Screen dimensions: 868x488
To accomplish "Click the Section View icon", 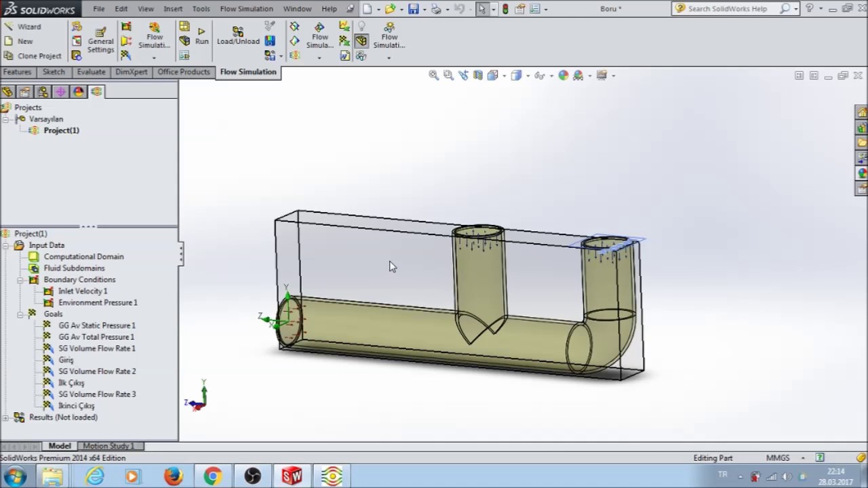I will (x=478, y=75).
